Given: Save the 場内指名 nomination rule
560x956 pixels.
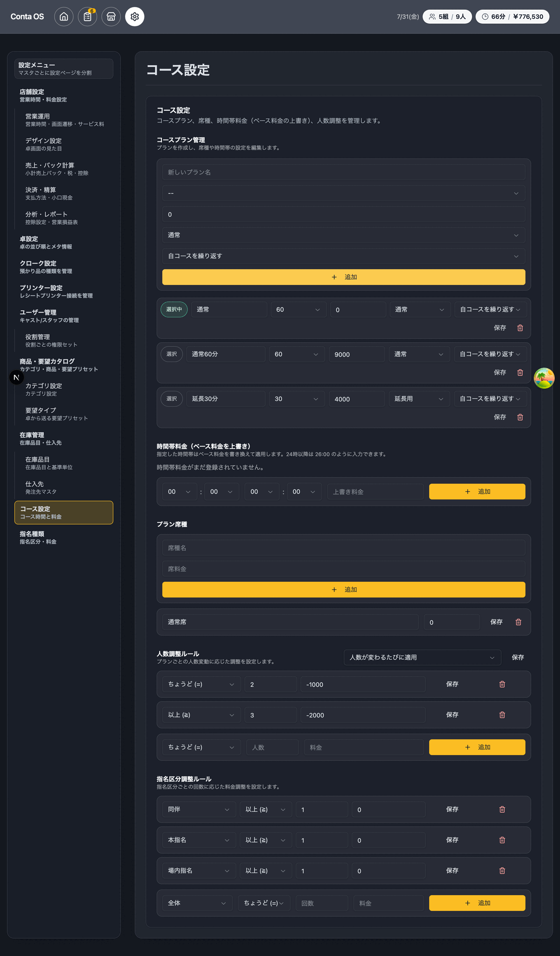Looking at the screenshot, I should (x=452, y=871).
